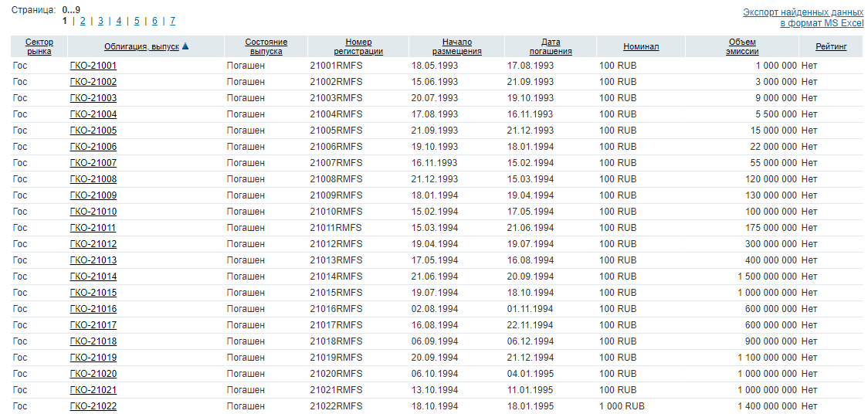Sort by Номер регистрации column
Image resolution: width=868 pixels, height=414 pixels.
click(x=358, y=46)
